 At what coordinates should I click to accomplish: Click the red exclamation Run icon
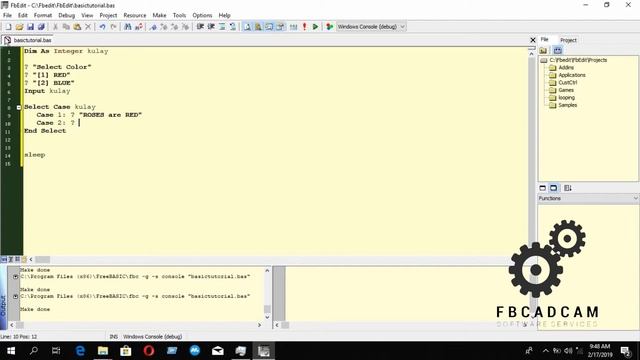[304, 27]
